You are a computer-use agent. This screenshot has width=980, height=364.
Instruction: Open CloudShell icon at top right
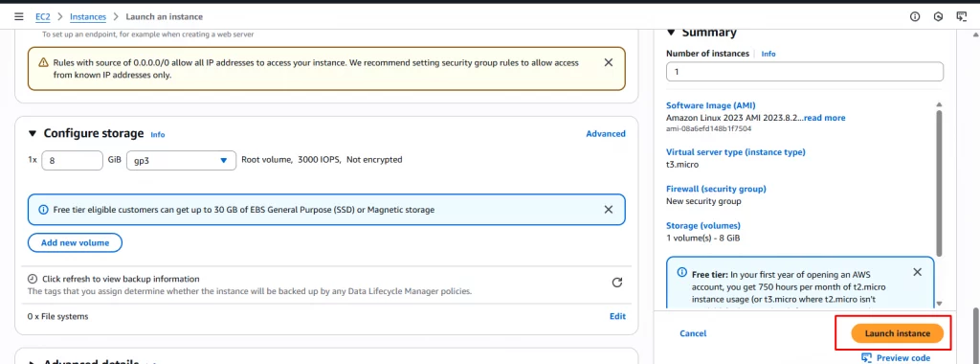[x=961, y=17]
